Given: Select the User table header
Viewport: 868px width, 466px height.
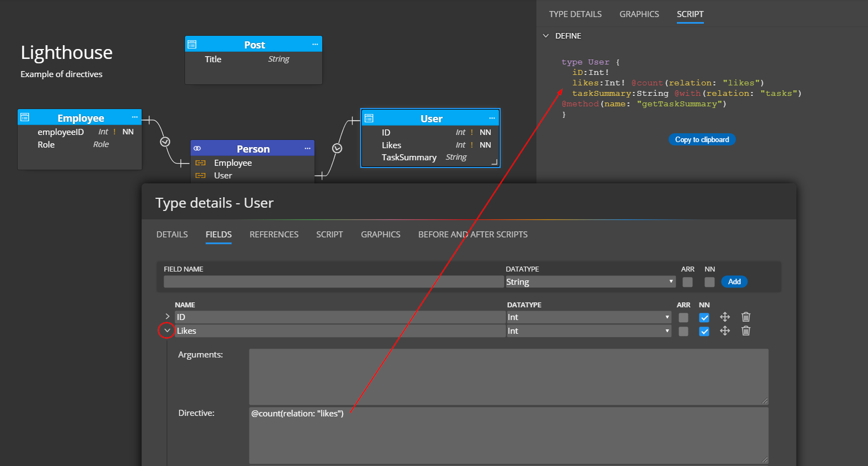Looking at the screenshot, I should (431, 118).
